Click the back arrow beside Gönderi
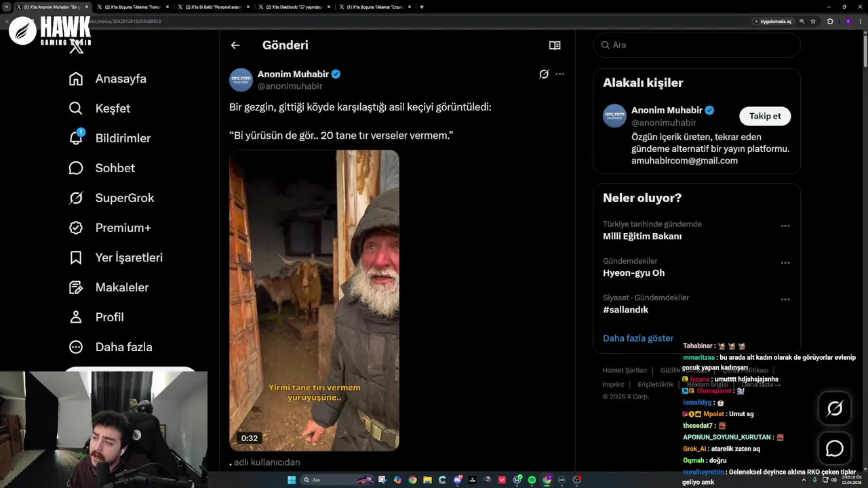The width and height of the screenshot is (868, 488). point(235,45)
